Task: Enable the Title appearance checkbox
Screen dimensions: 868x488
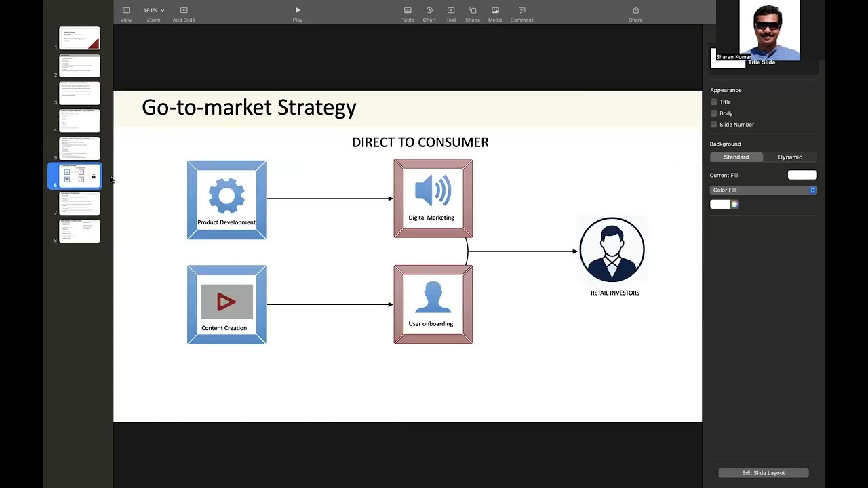Action: [x=713, y=102]
